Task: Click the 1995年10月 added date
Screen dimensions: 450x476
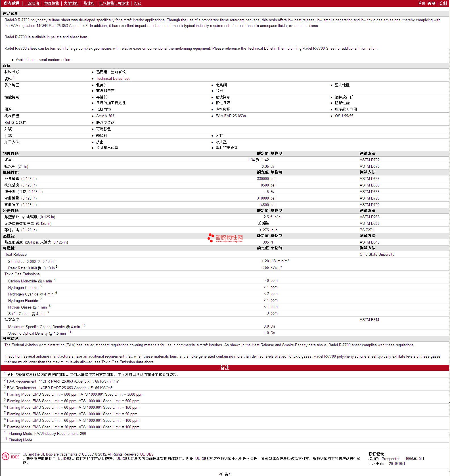Action: click(415, 459)
